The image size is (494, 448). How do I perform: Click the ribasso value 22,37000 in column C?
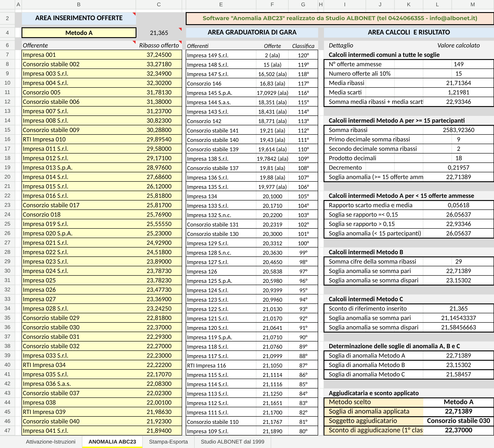click(x=159, y=327)
